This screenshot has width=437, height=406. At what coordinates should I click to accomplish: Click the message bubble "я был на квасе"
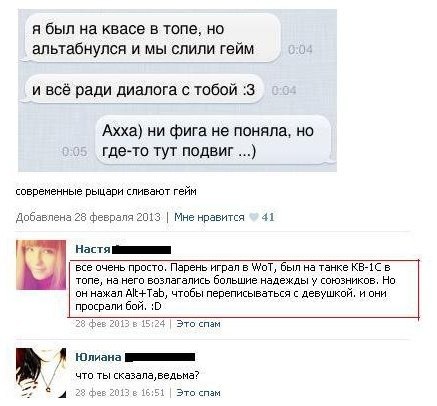[153, 39]
